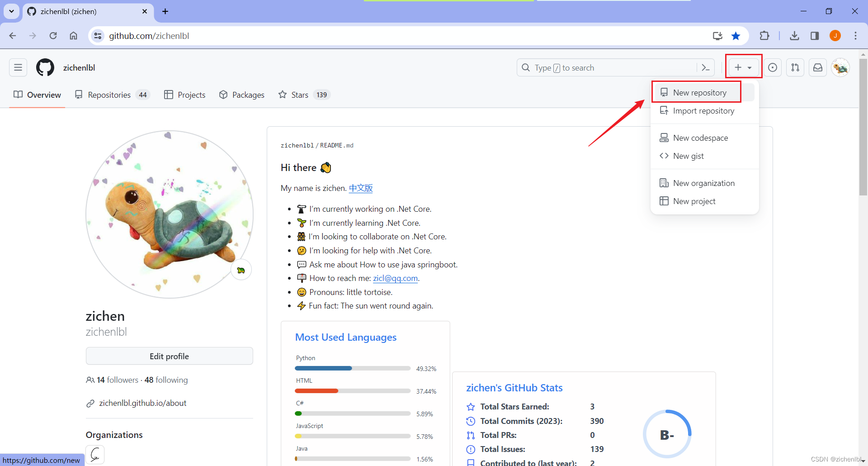Viewport: 868px width, 466px height.
Task: Click the install app icon in address bar
Action: point(717,36)
